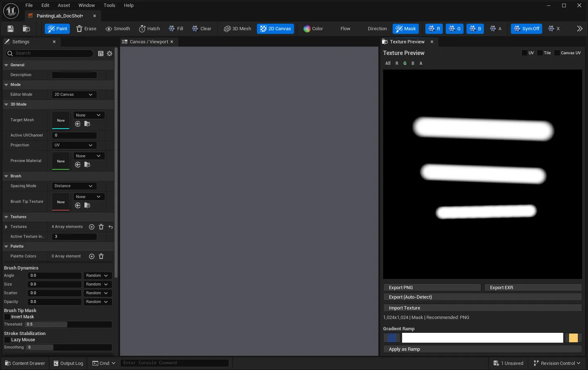Adjust the Brush Tip Mask Threshold slider
Screen dimensions: 588x370
pos(68,324)
